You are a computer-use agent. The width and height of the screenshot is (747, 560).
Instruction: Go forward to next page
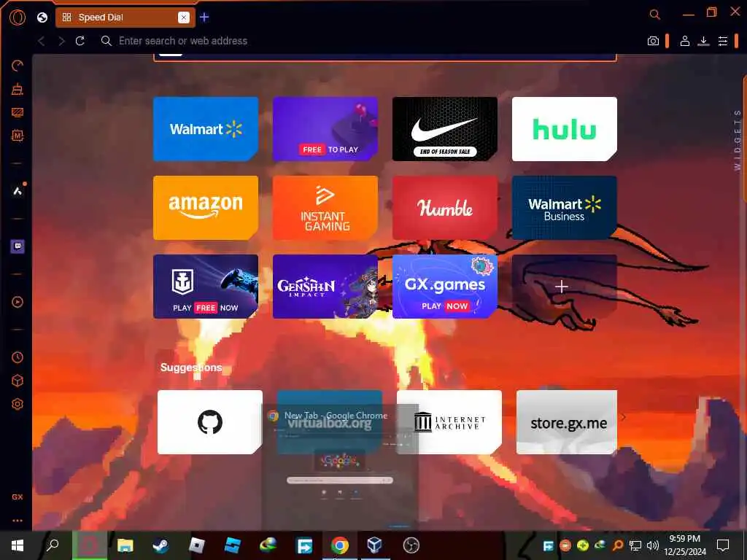[61, 41]
